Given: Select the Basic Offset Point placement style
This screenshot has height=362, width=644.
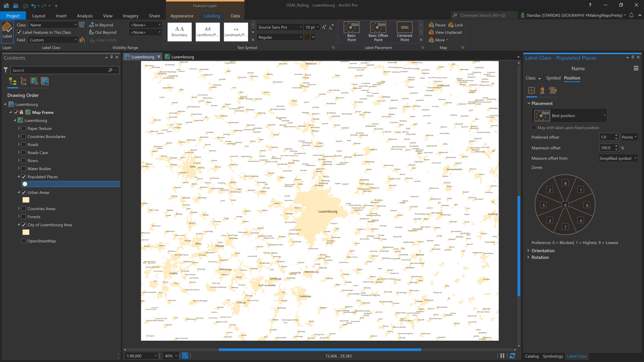Looking at the screenshot, I should pos(378,31).
